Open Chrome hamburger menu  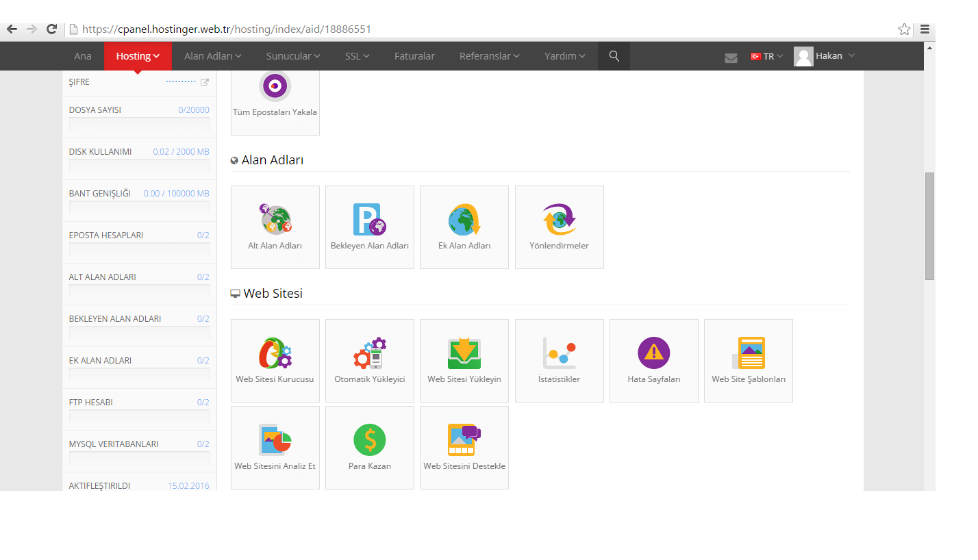[925, 29]
